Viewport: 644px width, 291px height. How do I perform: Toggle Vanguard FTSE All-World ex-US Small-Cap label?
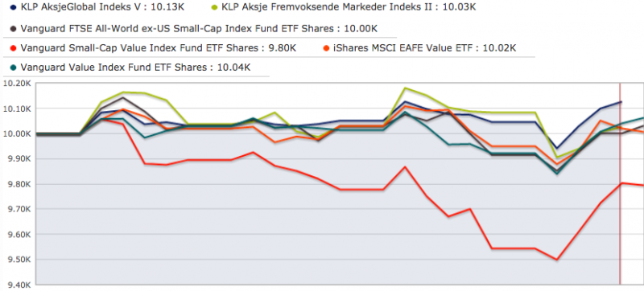click(199, 29)
